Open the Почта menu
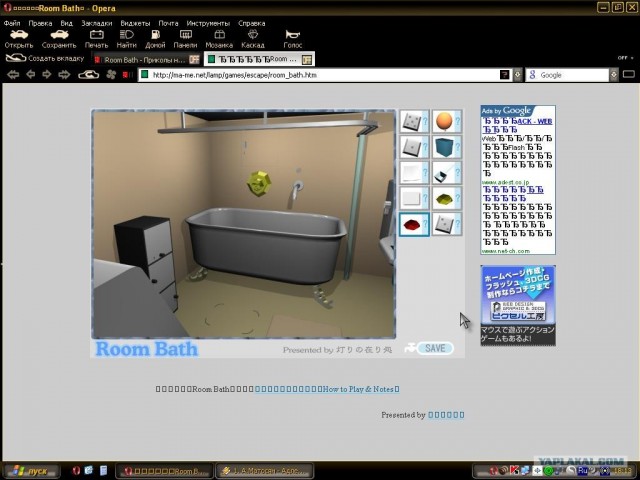Screen dimensions: 640x480 click(168, 23)
